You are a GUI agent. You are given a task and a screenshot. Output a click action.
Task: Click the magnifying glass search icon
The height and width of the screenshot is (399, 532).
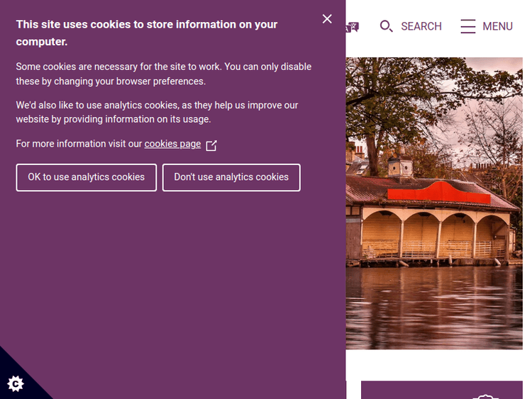coord(386,27)
